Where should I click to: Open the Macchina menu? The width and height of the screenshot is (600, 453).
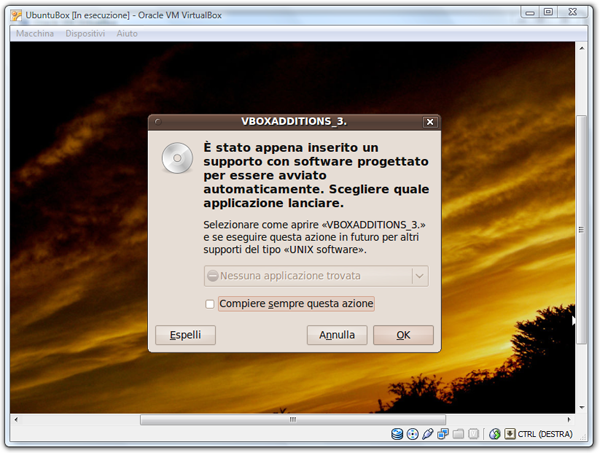coord(35,34)
